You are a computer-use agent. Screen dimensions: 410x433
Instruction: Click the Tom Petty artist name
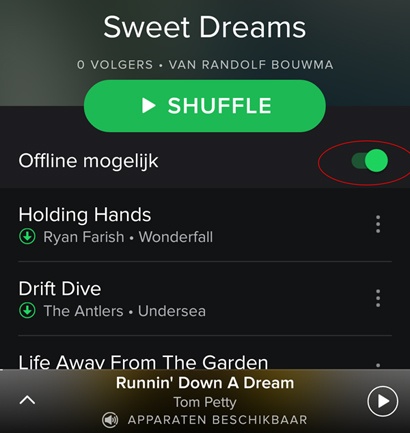click(x=205, y=402)
